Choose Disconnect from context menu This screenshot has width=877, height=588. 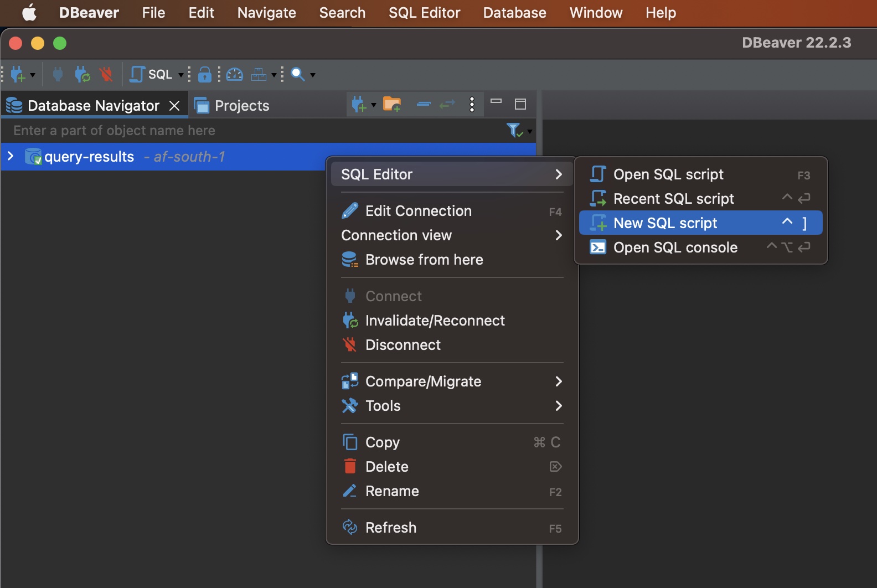(x=452, y=345)
